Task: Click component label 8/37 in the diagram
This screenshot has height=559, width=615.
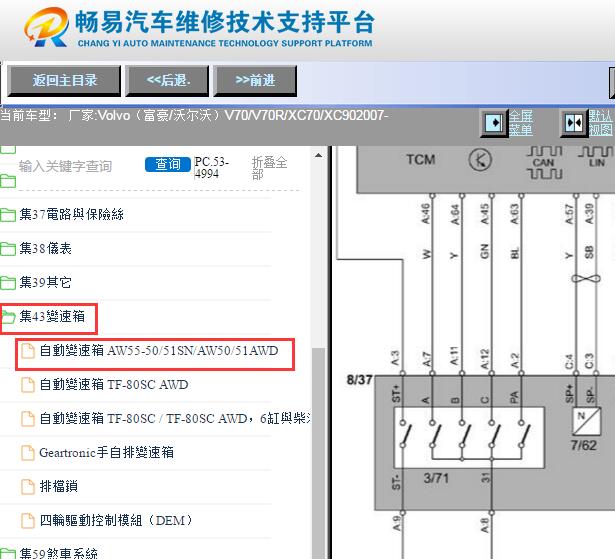Action: (359, 379)
